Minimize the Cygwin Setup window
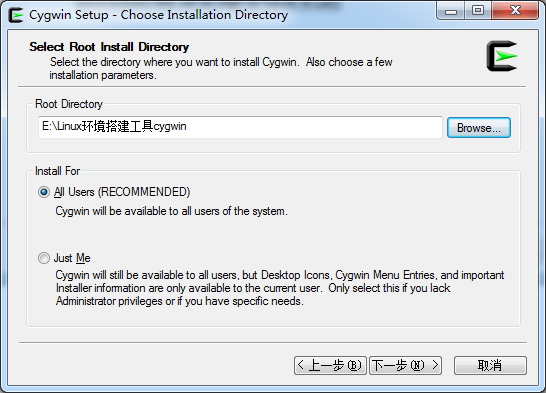546x393 pixels. [x=451, y=11]
